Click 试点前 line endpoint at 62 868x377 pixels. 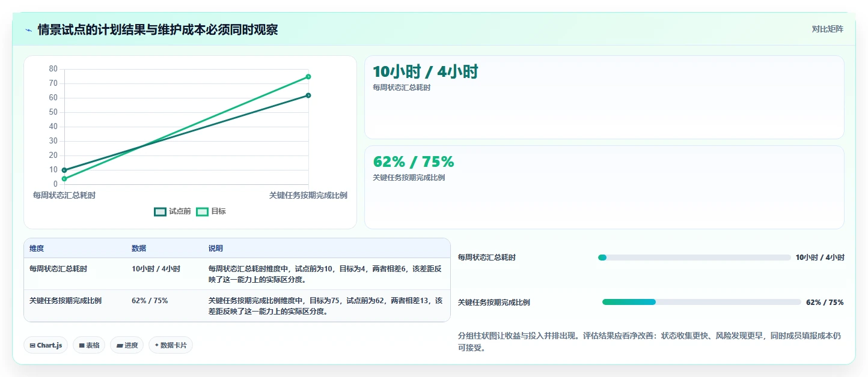pyautogui.click(x=308, y=95)
